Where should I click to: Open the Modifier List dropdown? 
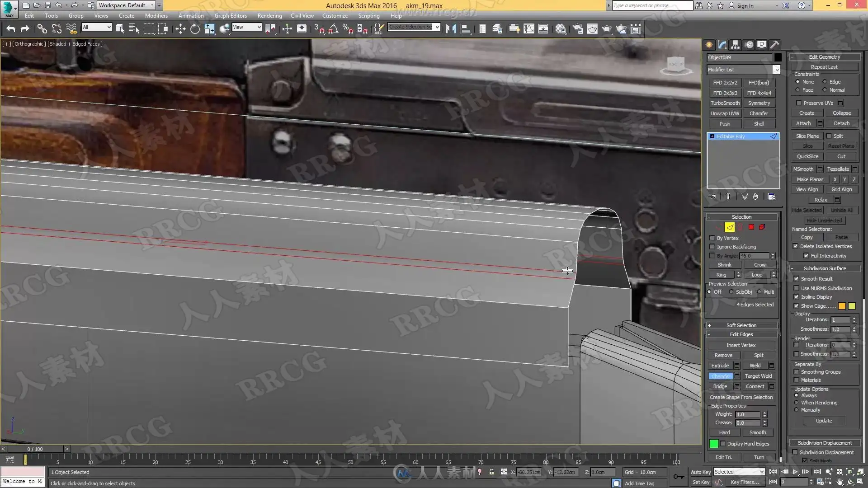tap(776, 70)
